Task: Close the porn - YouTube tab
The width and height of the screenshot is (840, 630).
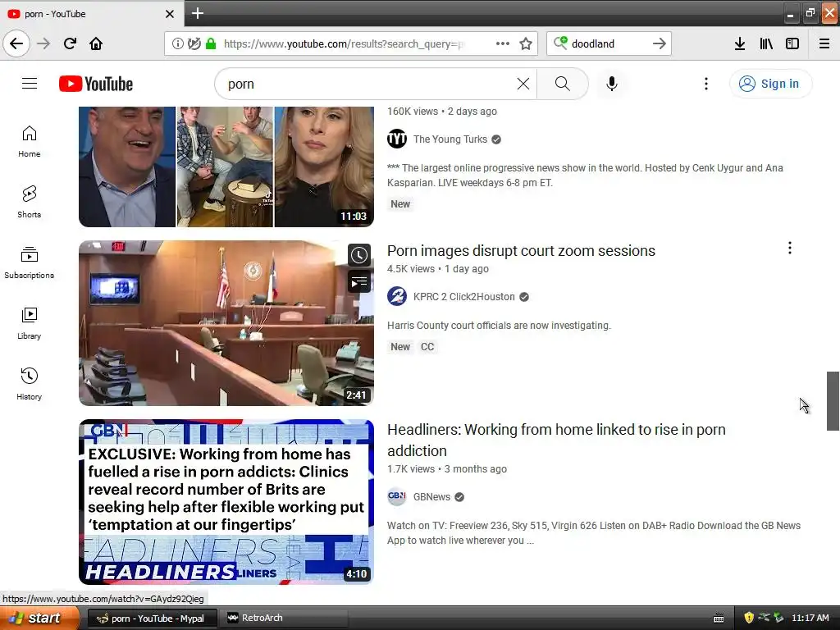Action: pyautogui.click(x=170, y=14)
